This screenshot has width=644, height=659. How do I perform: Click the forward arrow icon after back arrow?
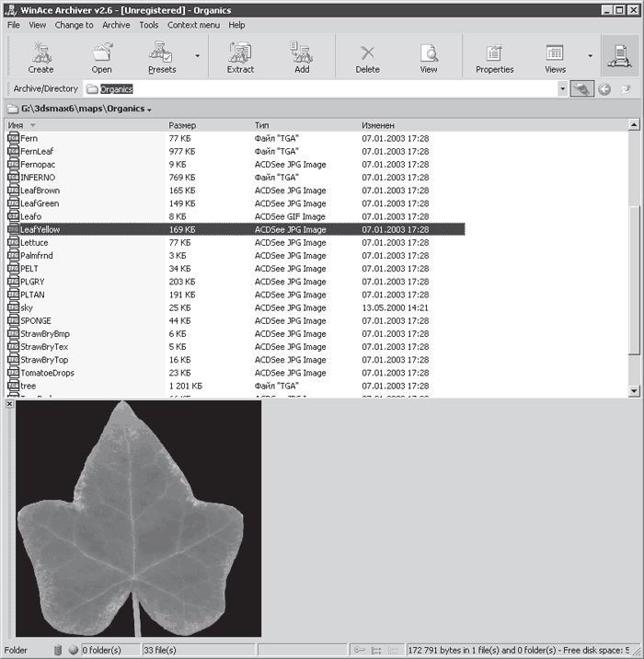(626, 89)
